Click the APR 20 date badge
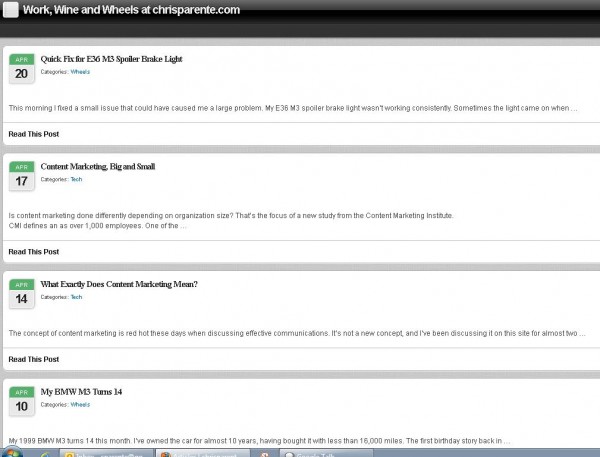 pos(22,69)
